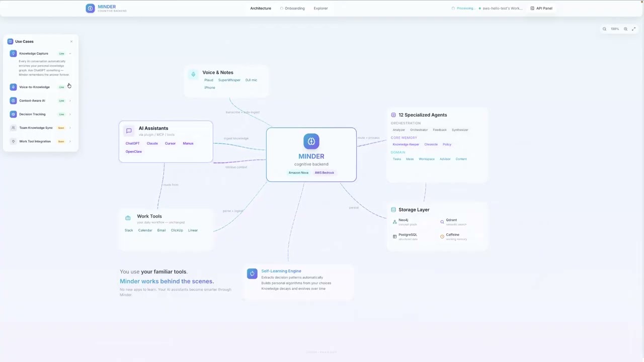Expand the Context-Aware AI use case
Screen dimensions: 644x362
point(70,101)
